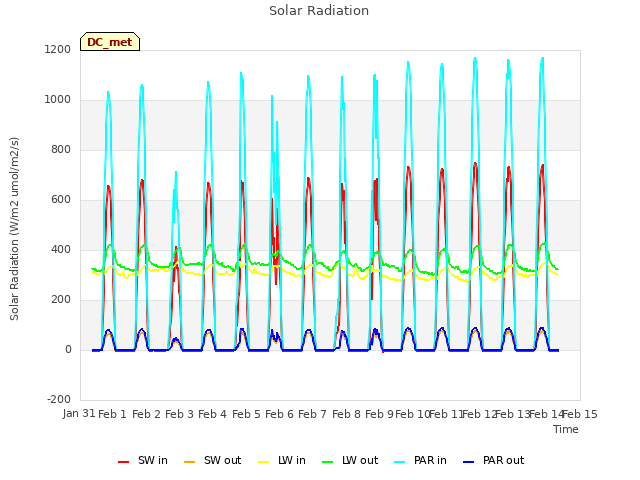Viewport: 640px width, 480px height.
Task: Click the 200 y-axis tick label
Action: pos(61,300)
